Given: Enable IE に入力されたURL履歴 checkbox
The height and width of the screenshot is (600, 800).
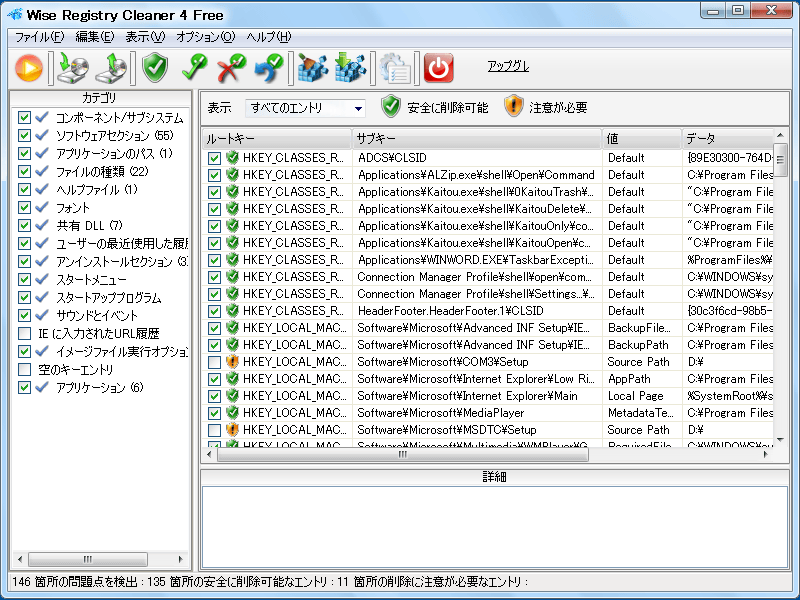Looking at the screenshot, I should tap(24, 333).
